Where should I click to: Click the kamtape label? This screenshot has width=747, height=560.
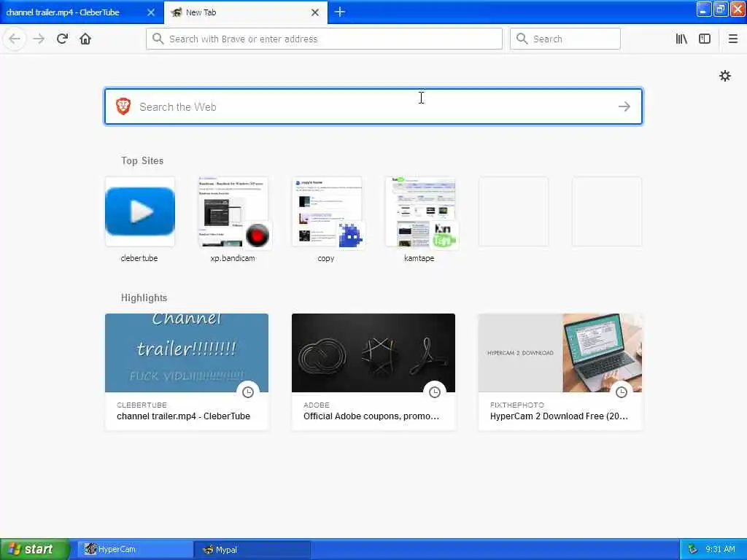[419, 258]
